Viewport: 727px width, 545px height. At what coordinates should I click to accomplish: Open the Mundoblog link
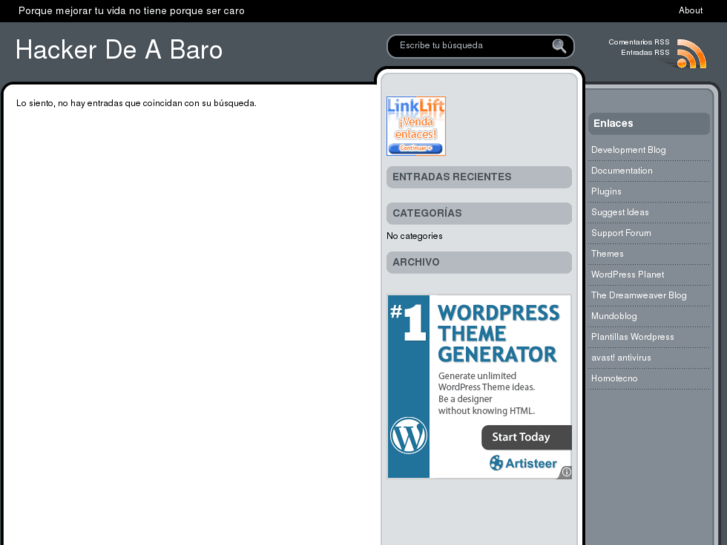[x=614, y=316]
